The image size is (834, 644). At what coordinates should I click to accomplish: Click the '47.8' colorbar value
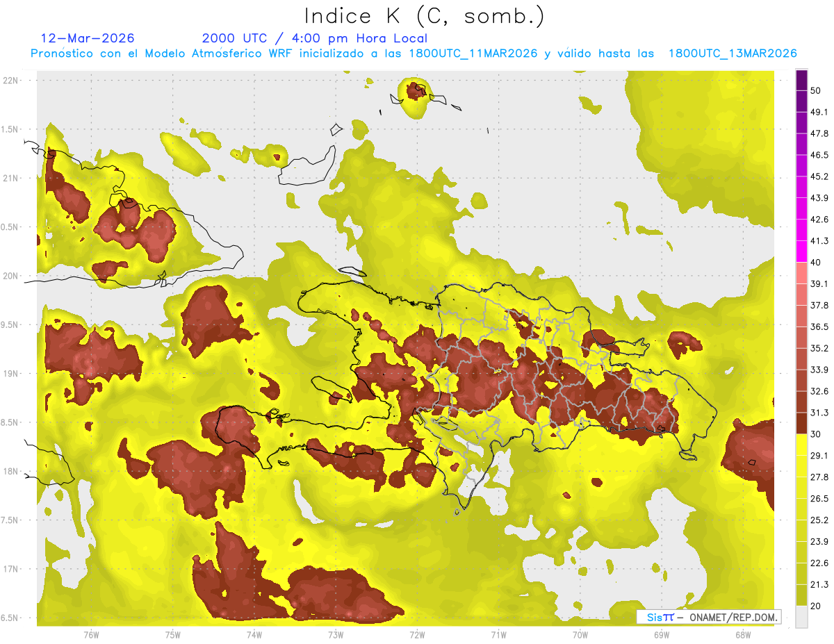pos(820,134)
